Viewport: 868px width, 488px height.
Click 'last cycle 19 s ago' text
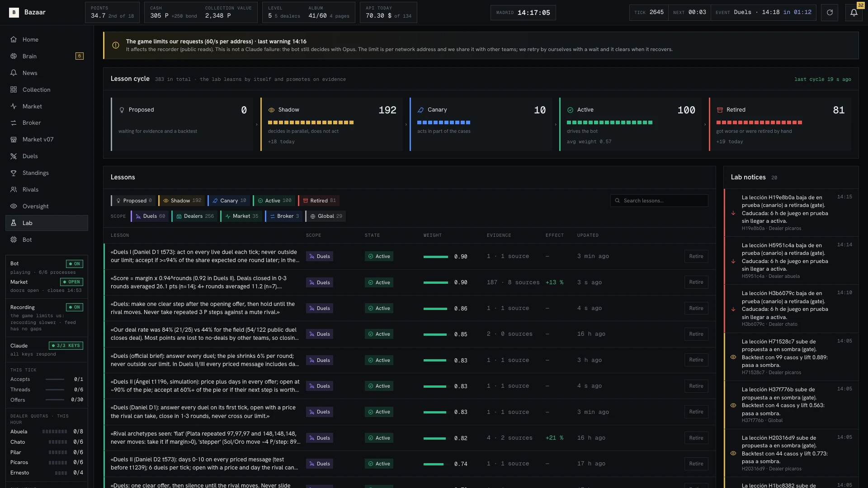pos(822,79)
